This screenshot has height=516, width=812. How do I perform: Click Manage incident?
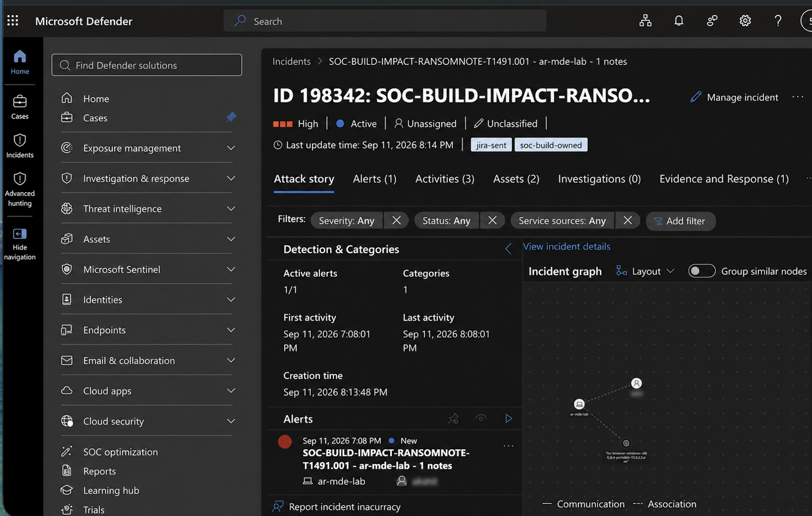734,97
